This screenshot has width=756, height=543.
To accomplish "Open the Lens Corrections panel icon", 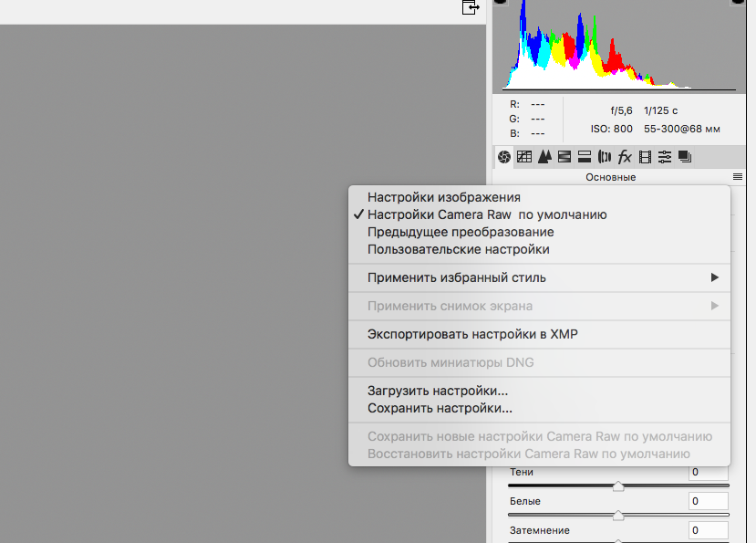I will 605,157.
